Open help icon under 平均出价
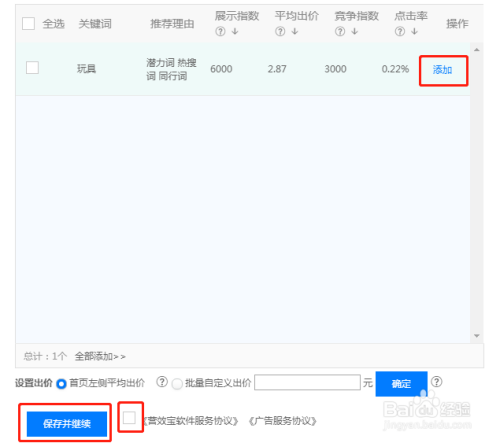This screenshot has width=500, height=443. point(280,32)
